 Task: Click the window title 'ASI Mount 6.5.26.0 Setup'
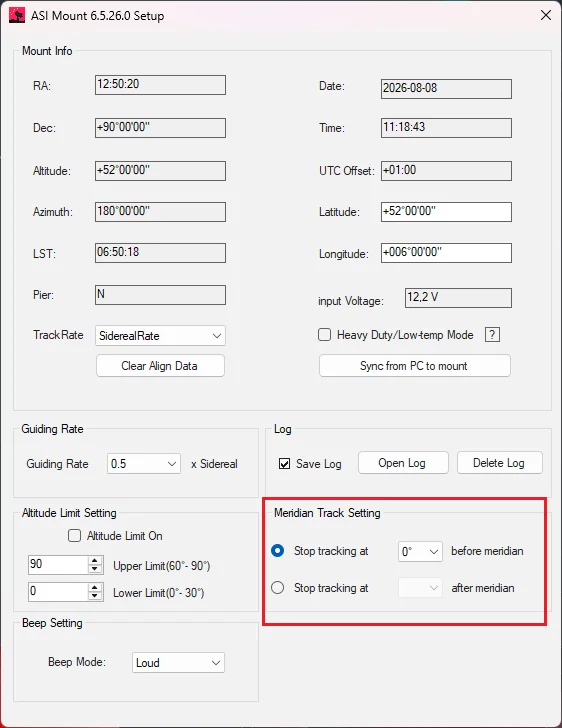point(98,16)
